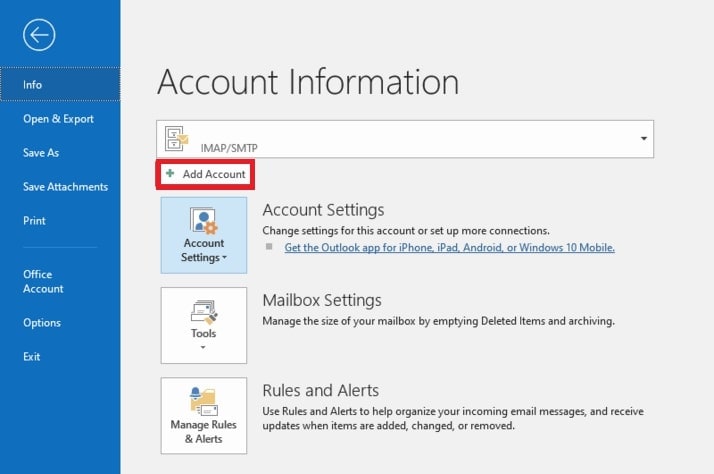The width and height of the screenshot is (714, 474).
Task: Click the green plus Add Account icon
Action: tap(170, 174)
